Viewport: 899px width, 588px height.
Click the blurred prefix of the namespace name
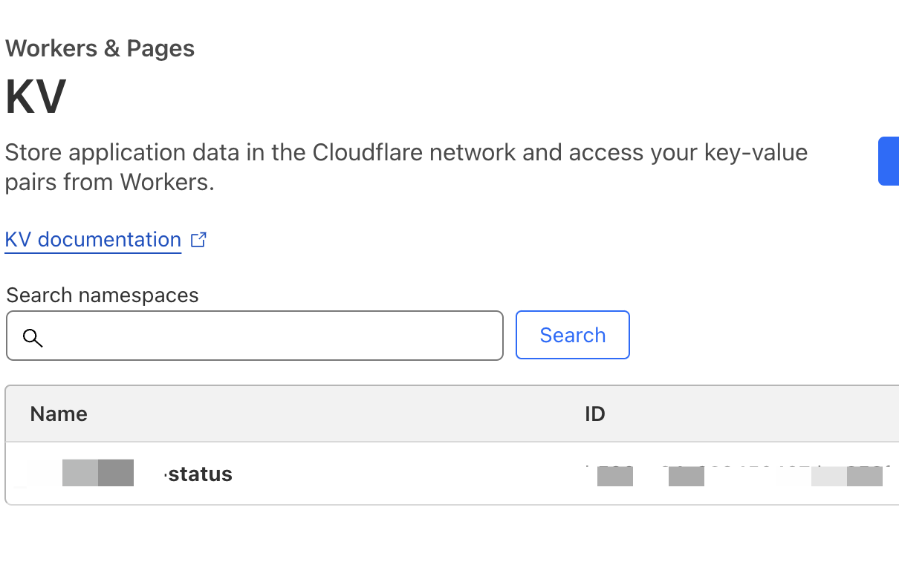pyautogui.click(x=97, y=473)
